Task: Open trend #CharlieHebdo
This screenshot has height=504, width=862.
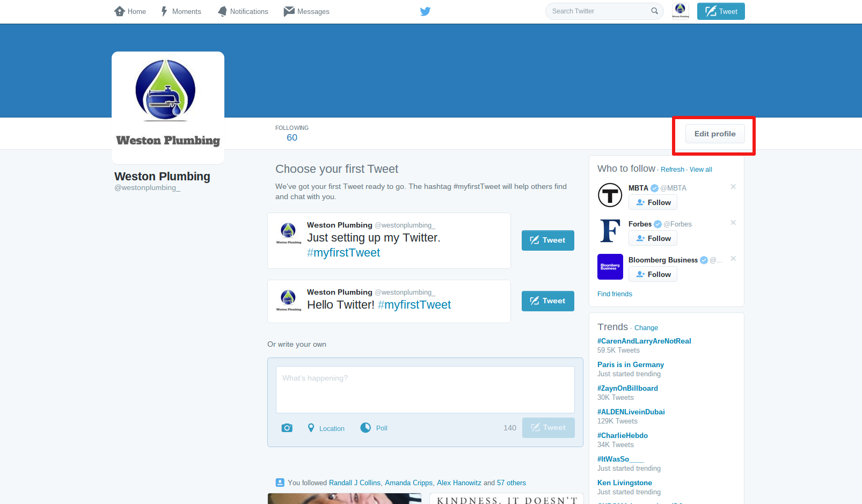Action: (623, 435)
